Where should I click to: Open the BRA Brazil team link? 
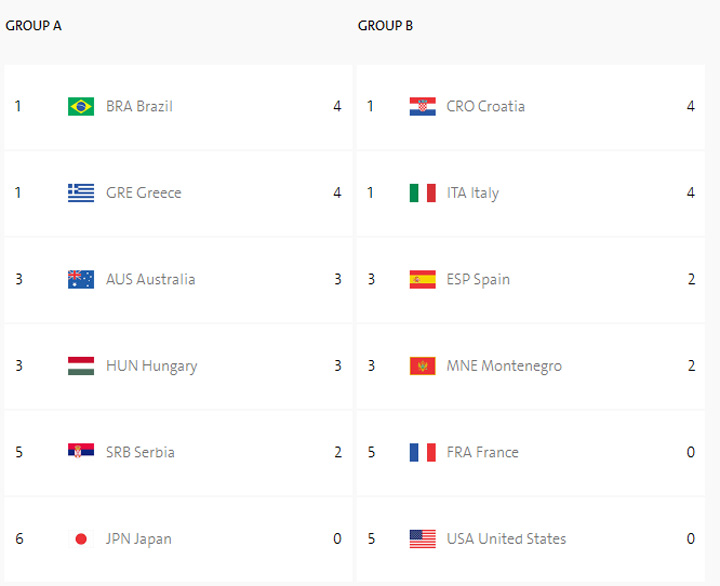point(139,106)
